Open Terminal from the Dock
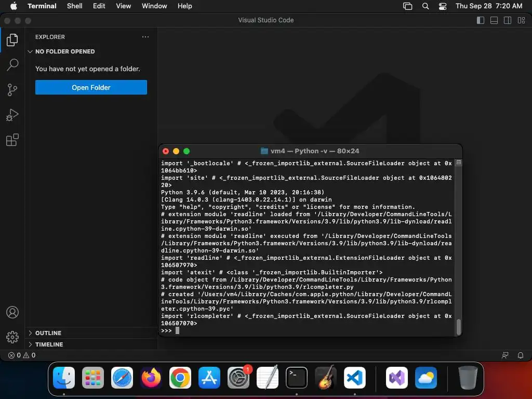The height and width of the screenshot is (399, 532). pos(297,378)
